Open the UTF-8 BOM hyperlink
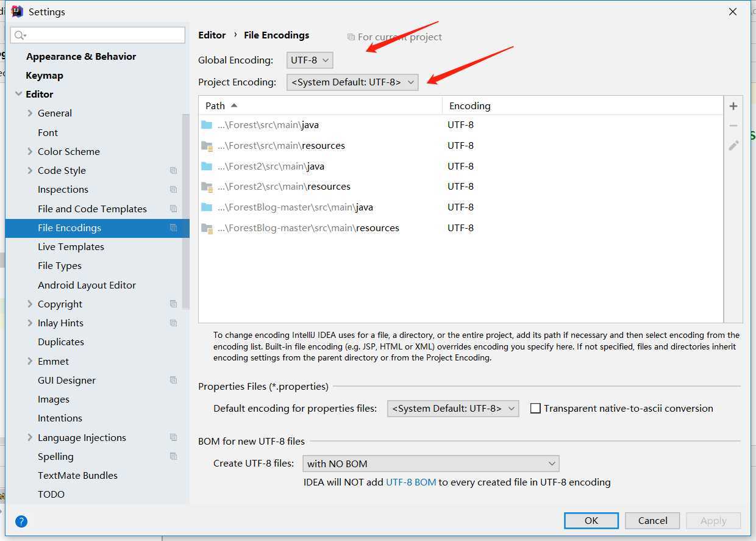 (x=411, y=482)
